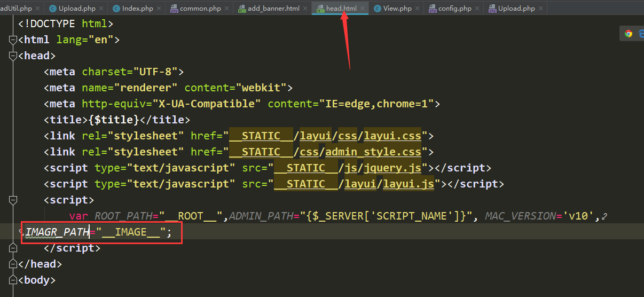Open the add_banner.html tab

(x=273, y=9)
